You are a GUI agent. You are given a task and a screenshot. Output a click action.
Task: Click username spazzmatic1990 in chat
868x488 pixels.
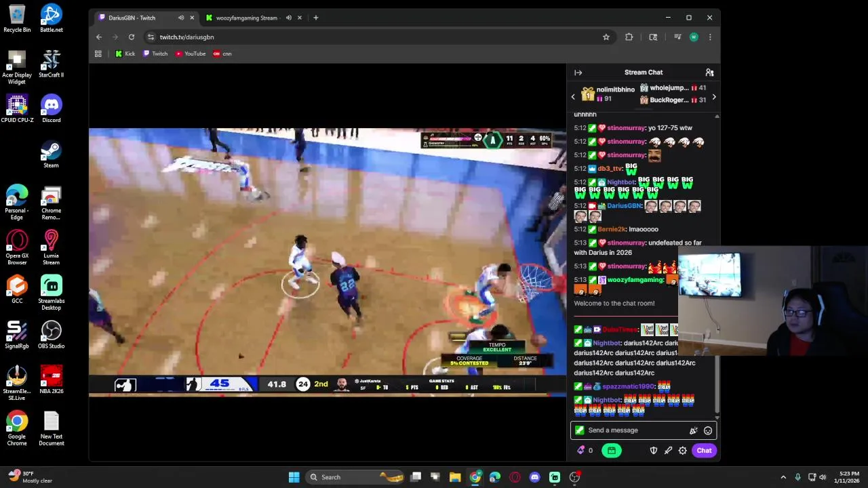coord(628,386)
